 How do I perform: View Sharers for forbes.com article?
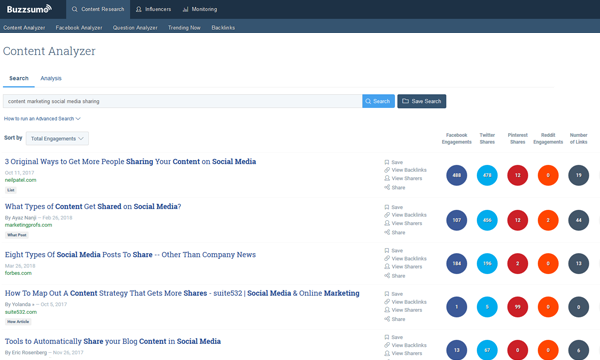[x=403, y=267]
